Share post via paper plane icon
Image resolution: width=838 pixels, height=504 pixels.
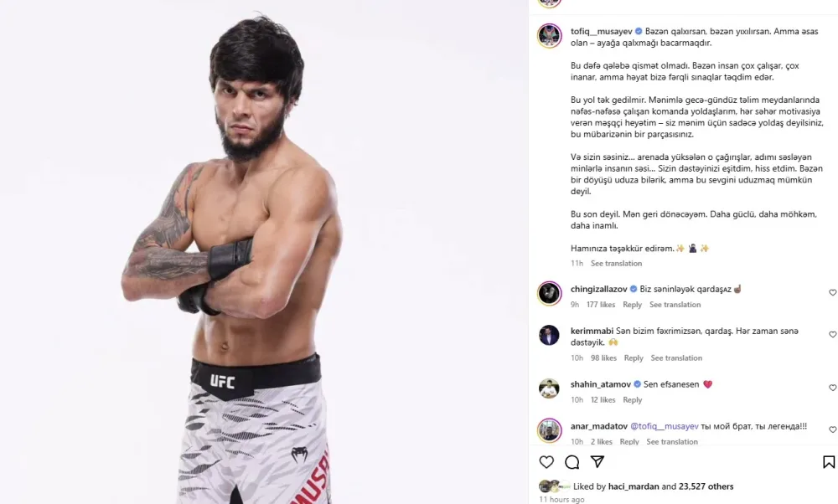tap(597, 462)
